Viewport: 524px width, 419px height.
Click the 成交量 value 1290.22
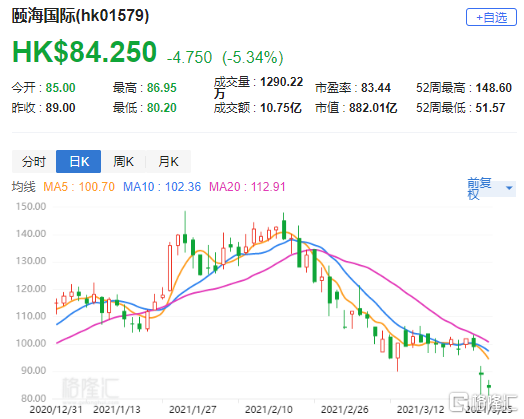[x=281, y=82]
